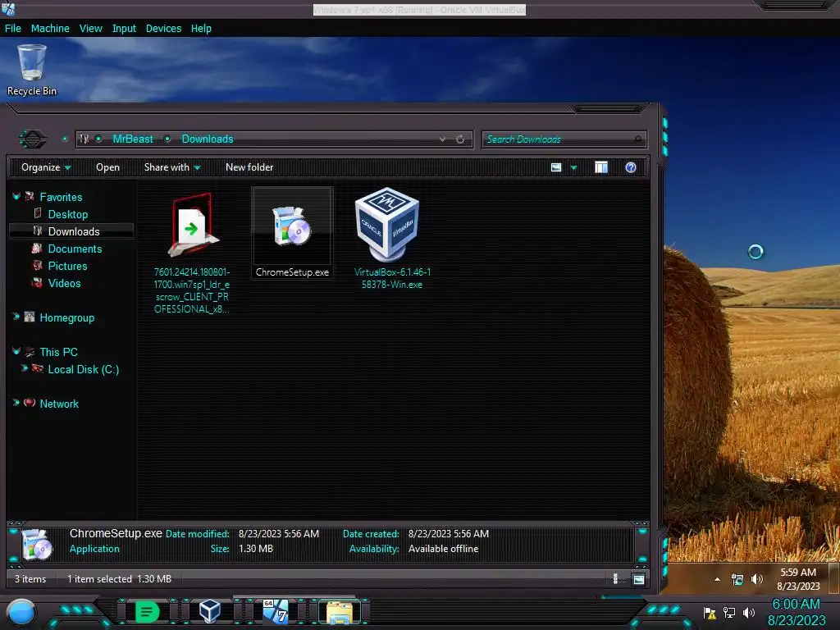840x630 pixels.
Task: Click the Available offline value
Action: coord(443,549)
